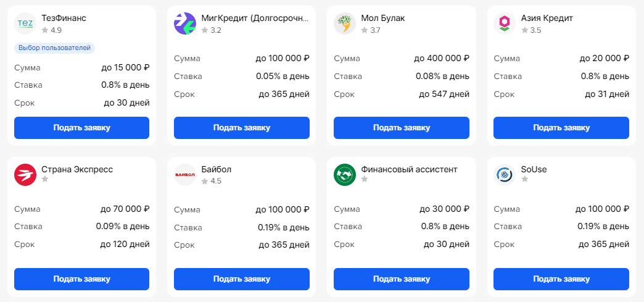Image resolution: width=644 pixels, height=302 pixels.
Task: Click the Финансовый ассистент green handshake logo
Action: tap(345, 175)
